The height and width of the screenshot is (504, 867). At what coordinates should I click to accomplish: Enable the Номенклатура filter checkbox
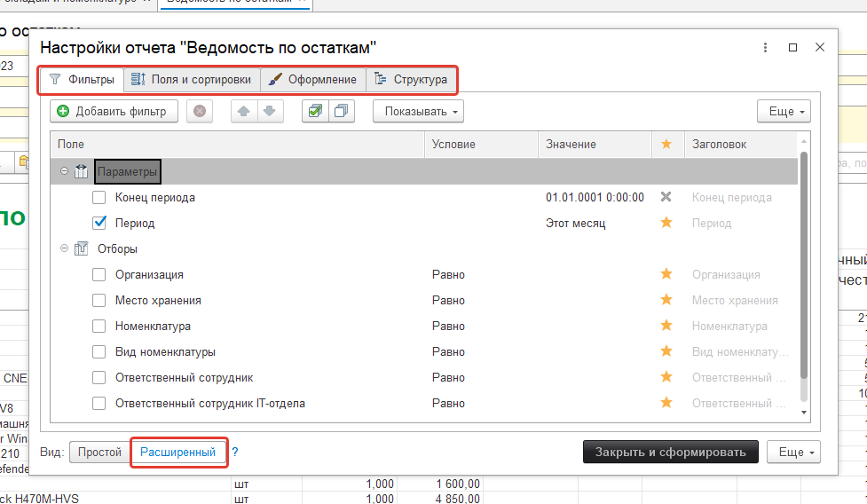pyautogui.click(x=99, y=326)
